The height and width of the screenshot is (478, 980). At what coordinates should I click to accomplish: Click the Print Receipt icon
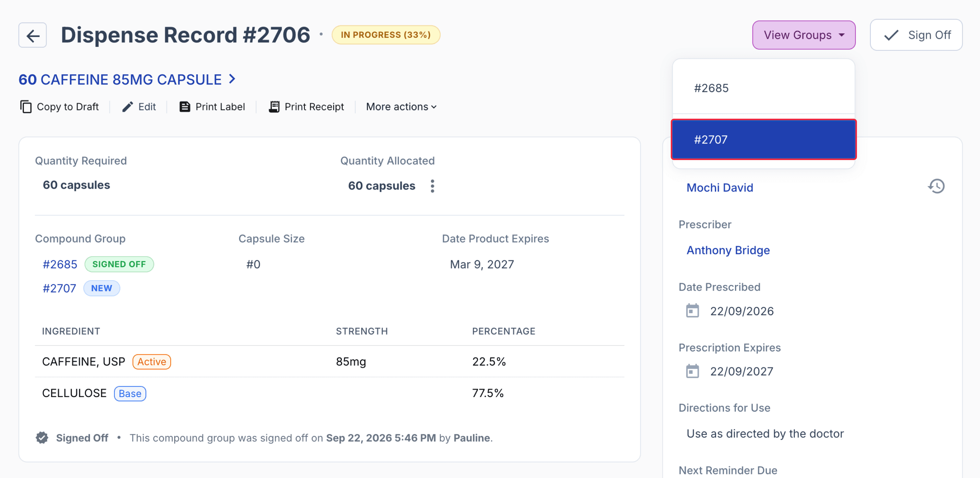point(274,107)
